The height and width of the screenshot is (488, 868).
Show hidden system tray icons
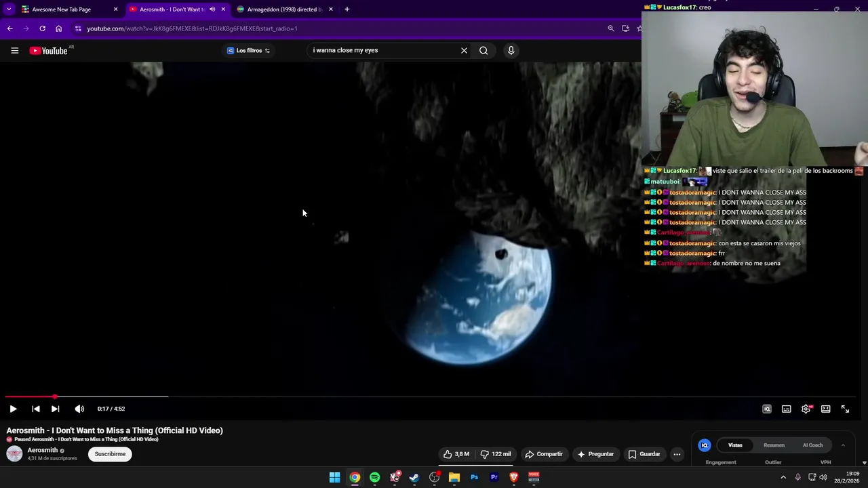(x=783, y=477)
